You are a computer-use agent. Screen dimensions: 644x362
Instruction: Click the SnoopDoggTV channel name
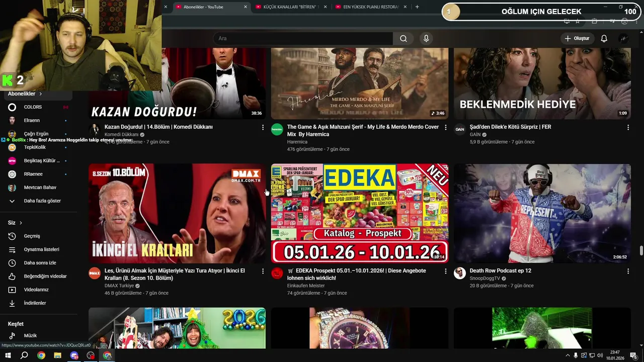click(485, 279)
